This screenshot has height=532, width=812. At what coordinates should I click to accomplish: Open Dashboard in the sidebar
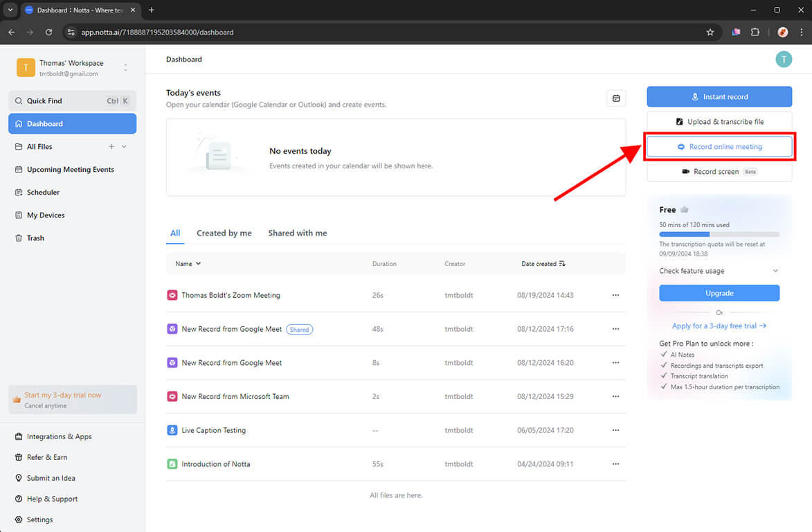pos(73,124)
